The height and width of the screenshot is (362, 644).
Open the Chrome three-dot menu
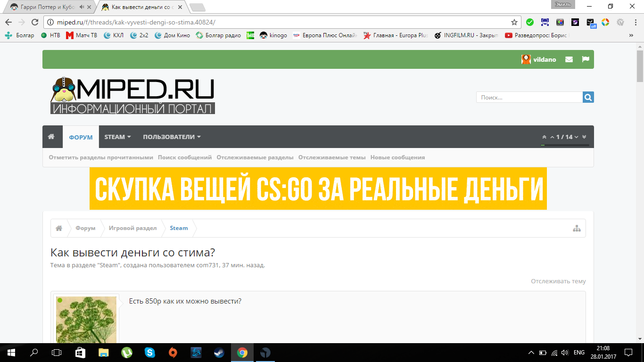click(635, 22)
